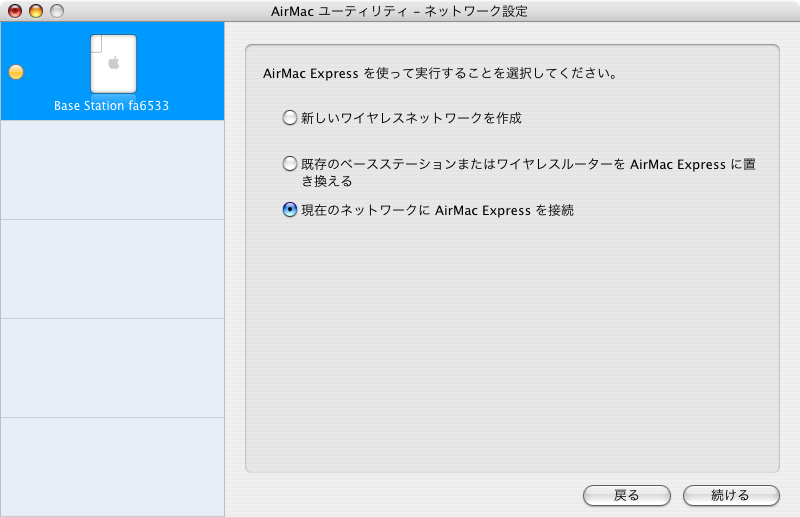800x517 pixels.
Task: Select the replace existing base station radio option
Action: (290, 164)
